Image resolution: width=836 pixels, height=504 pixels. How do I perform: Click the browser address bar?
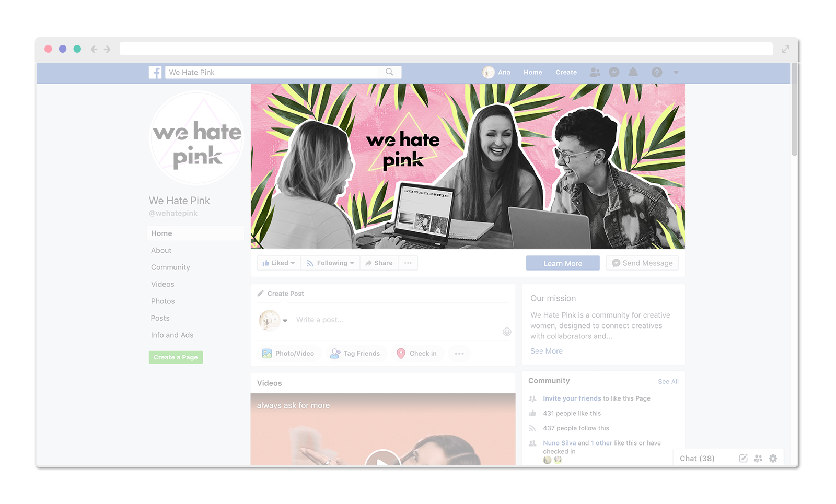pos(446,49)
